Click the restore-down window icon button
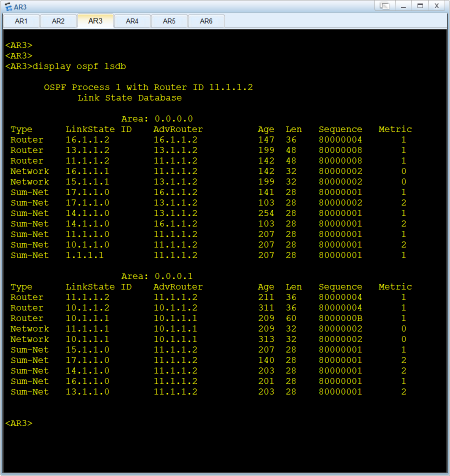The image size is (450, 476). pos(385,6)
